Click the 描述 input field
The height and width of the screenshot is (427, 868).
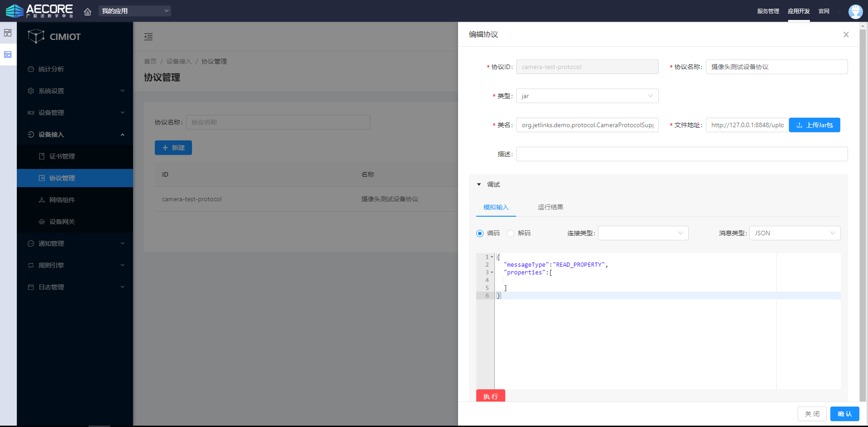pos(681,154)
